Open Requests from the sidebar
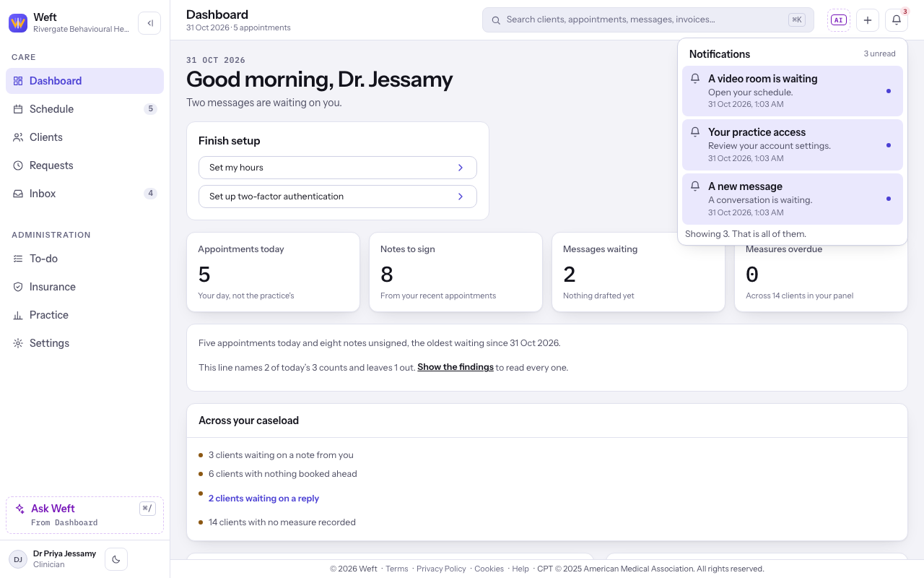The image size is (924, 578). pos(85,165)
